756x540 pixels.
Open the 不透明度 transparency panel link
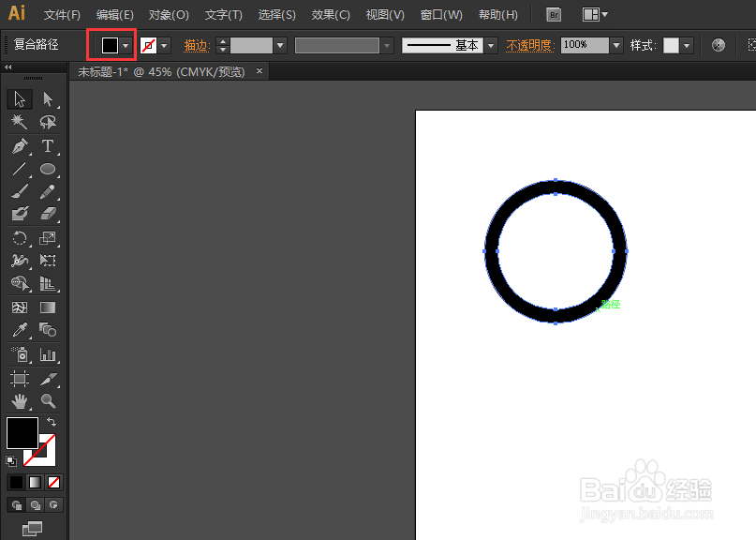[x=529, y=46]
